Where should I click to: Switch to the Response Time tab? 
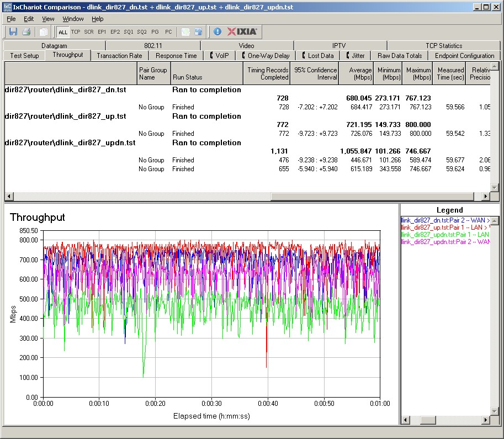[176, 56]
